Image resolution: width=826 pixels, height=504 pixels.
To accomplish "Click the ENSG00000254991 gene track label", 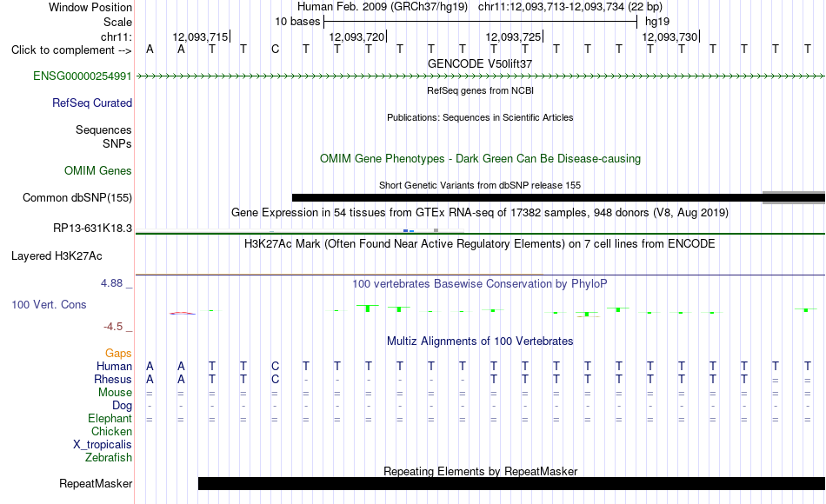I will [x=83, y=76].
